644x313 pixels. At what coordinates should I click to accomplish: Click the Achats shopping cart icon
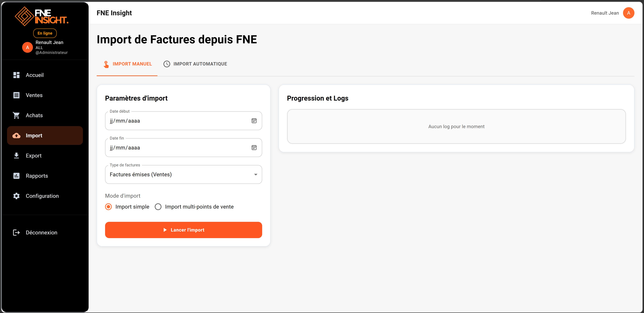pyautogui.click(x=16, y=115)
